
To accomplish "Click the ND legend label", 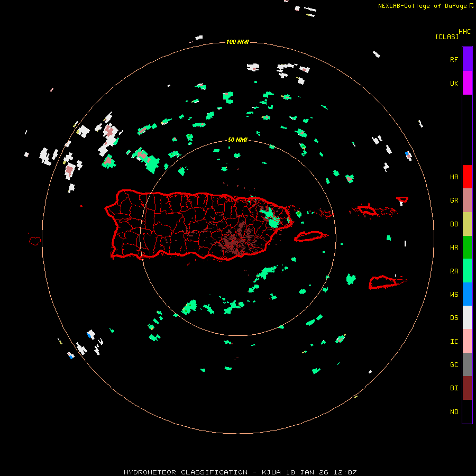I will pyautogui.click(x=454, y=412).
